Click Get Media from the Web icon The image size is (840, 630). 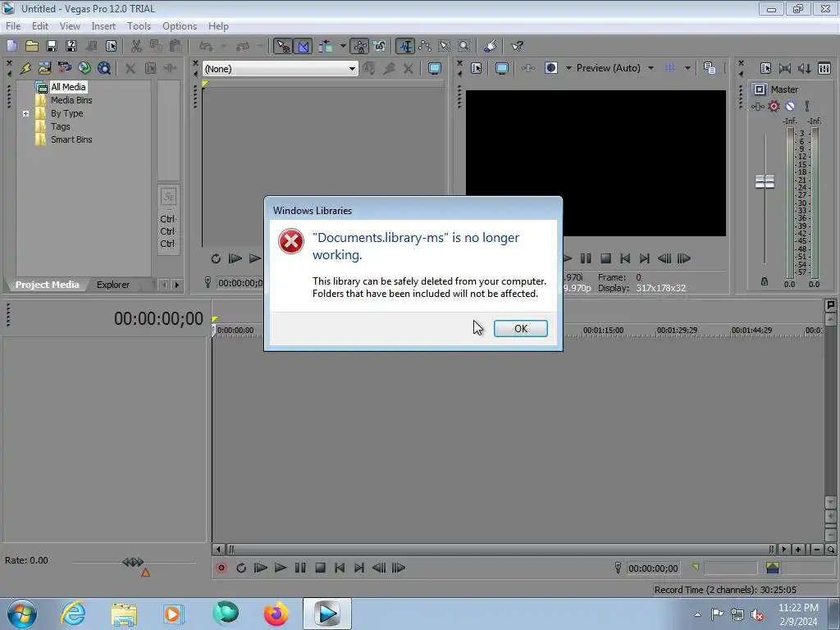(84, 68)
